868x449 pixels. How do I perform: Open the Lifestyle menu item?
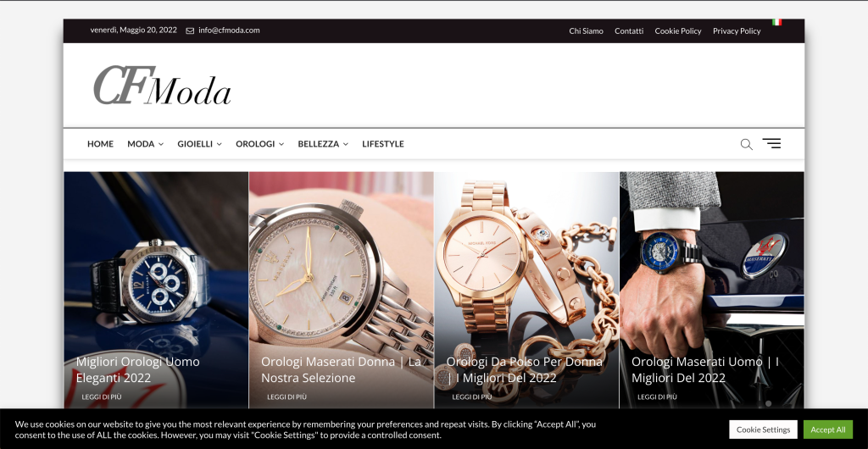click(383, 144)
